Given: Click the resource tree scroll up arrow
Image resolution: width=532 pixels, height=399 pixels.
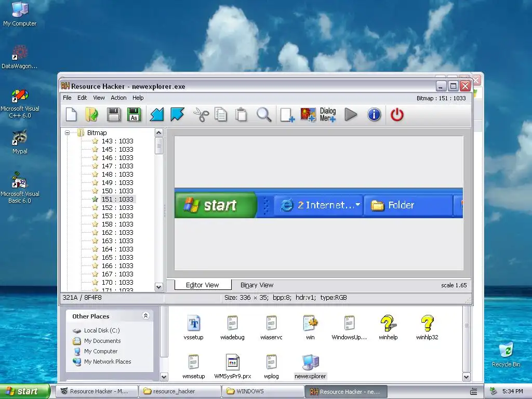Looking at the screenshot, I should coord(158,132).
